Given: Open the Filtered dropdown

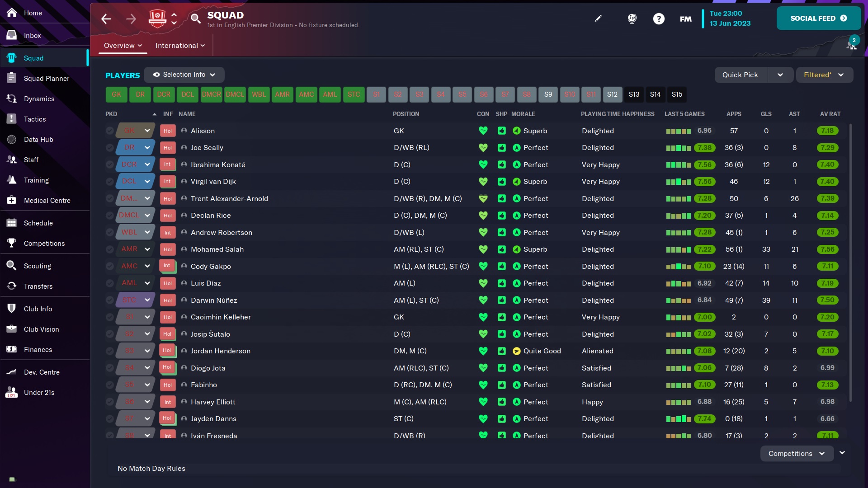Looking at the screenshot, I should (x=824, y=75).
